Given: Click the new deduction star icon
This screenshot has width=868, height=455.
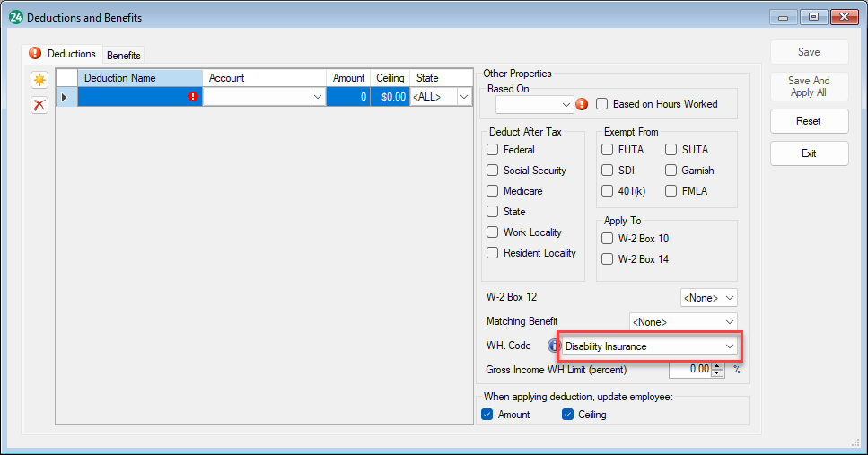Looking at the screenshot, I should tap(39, 81).
